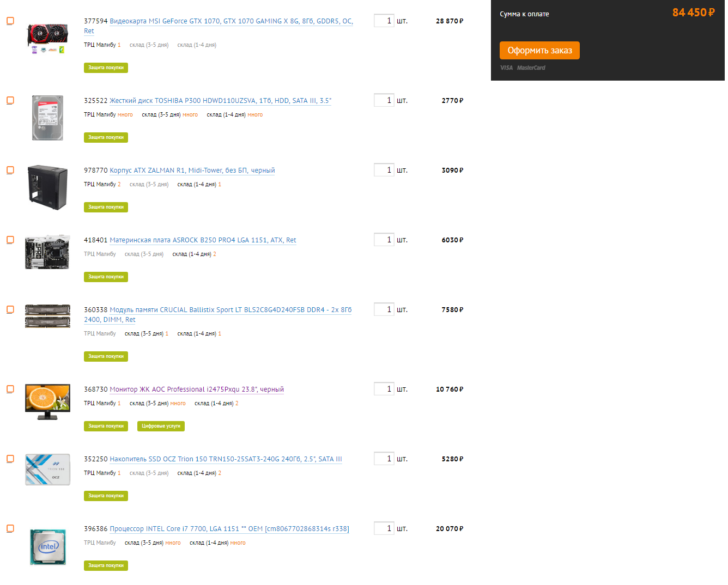Screen dimensions: 728x585
Task: Click Цифровые услуги badge under AOC monitor
Action: point(161,426)
